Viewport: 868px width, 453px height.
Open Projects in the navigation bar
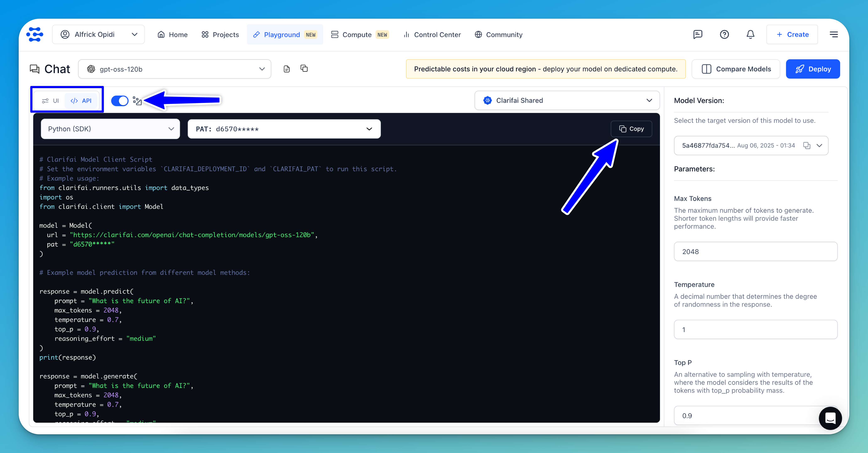click(220, 34)
